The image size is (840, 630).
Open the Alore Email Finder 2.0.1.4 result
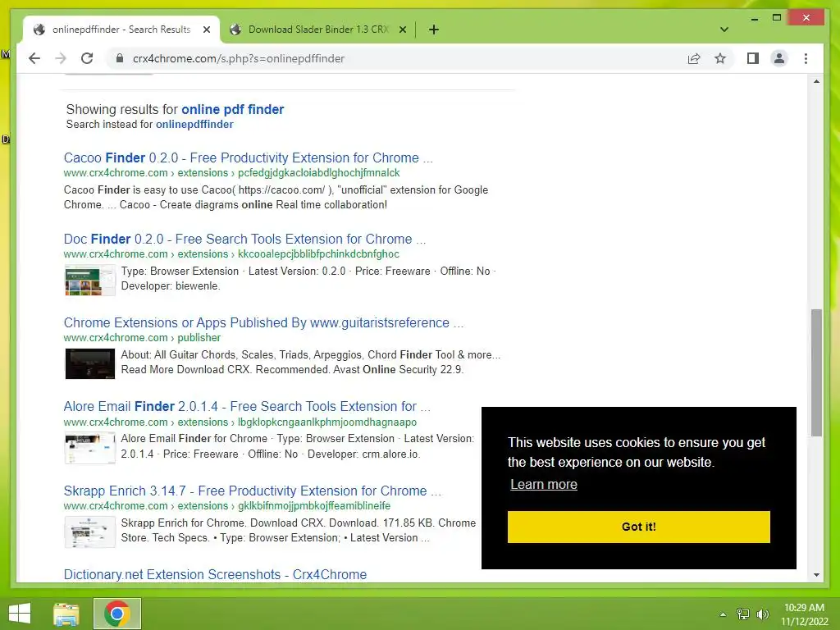247,406
